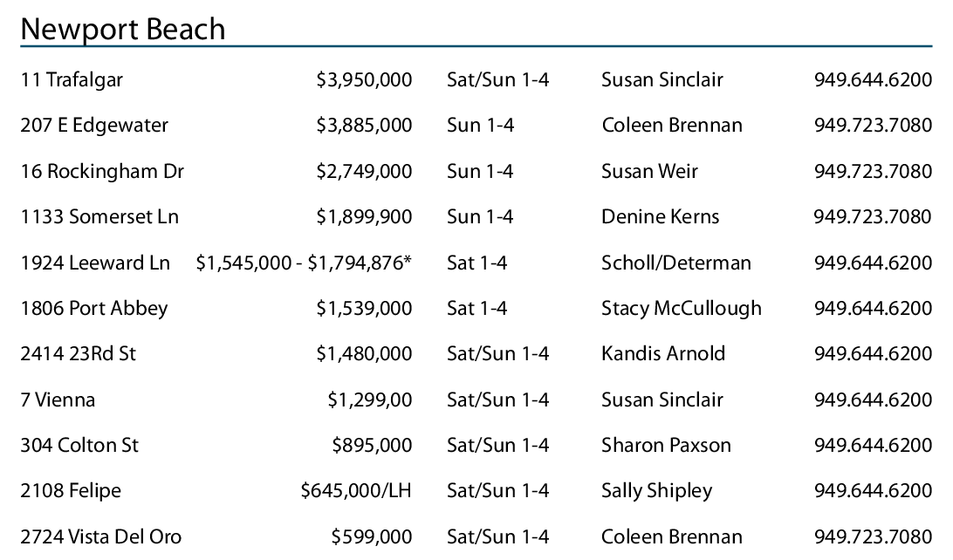Click the 7 Vienna address
Image resolution: width=953 pixels, height=560 pixels.
click(x=58, y=400)
